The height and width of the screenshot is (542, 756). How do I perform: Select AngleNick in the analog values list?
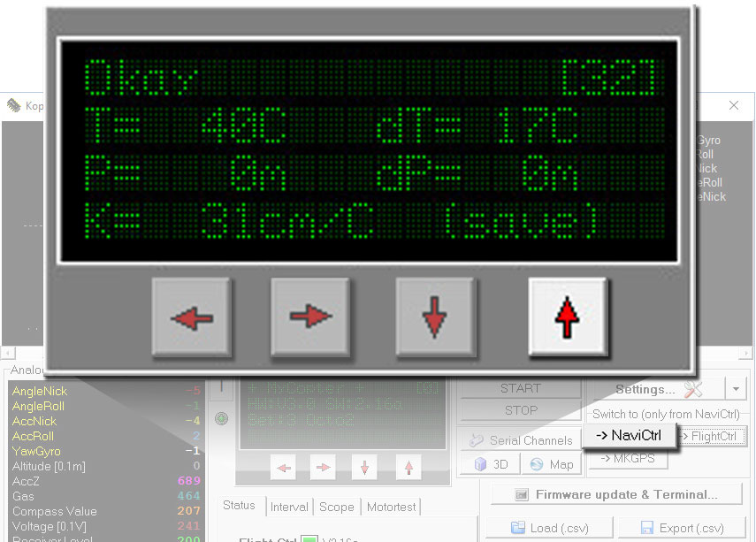click(40, 391)
